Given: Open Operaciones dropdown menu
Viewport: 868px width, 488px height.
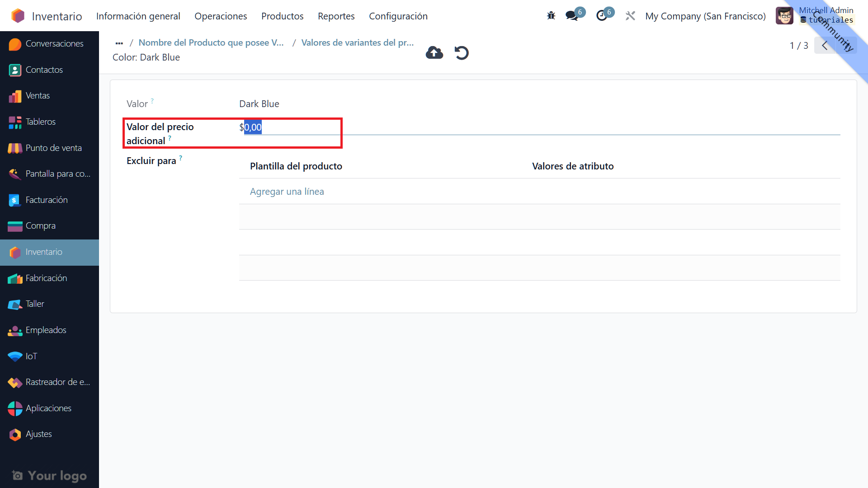Looking at the screenshot, I should [x=221, y=16].
